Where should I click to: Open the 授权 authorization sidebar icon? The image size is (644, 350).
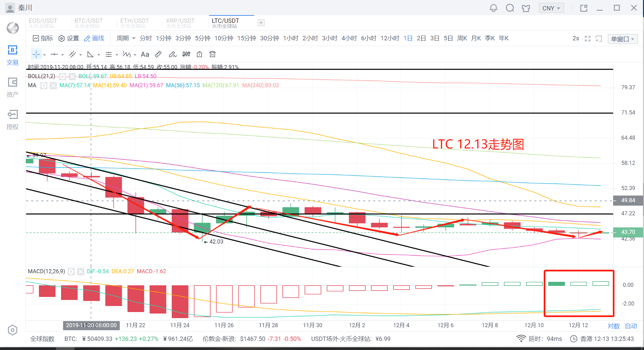point(12,120)
